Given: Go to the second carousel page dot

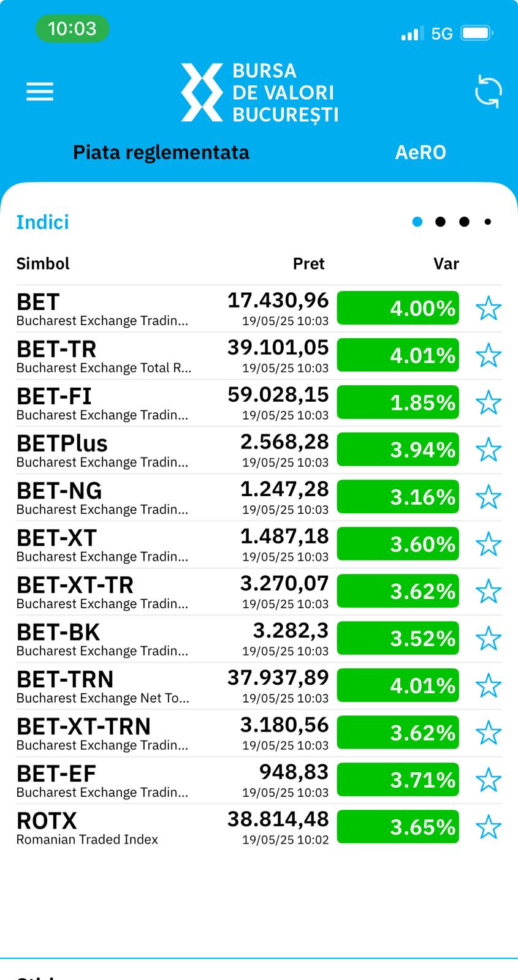Looking at the screenshot, I should 440,222.
